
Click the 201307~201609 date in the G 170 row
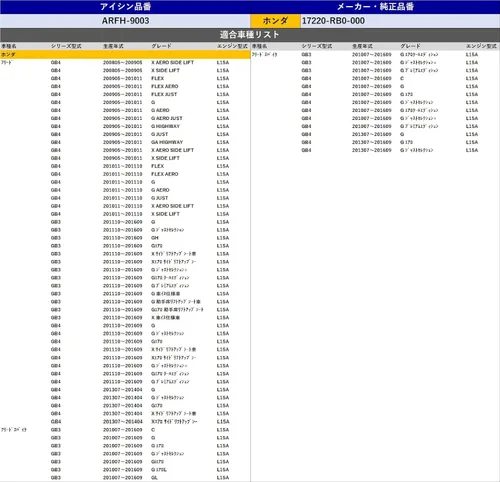372,142
